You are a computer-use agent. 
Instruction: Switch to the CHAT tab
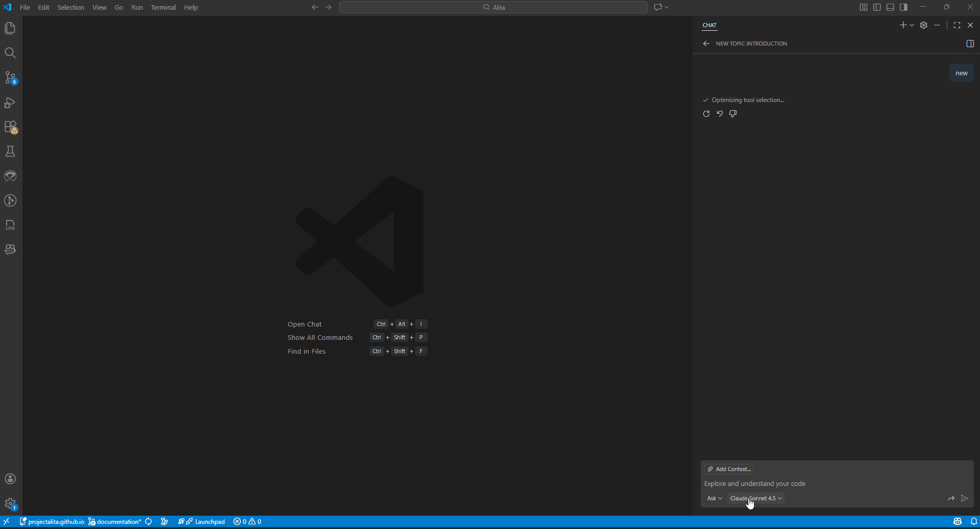point(709,25)
